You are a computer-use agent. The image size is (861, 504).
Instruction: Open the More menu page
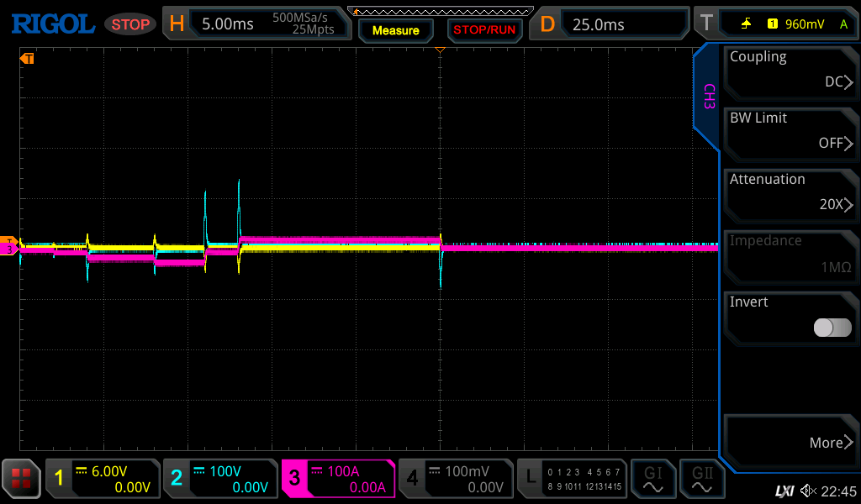[x=790, y=442]
